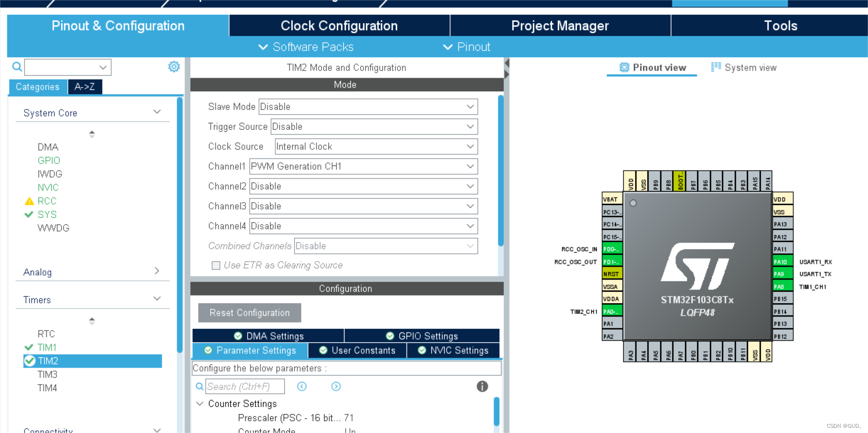The width and height of the screenshot is (868, 433).
Task: Click the VBAT pin on the chip
Action: (x=612, y=199)
